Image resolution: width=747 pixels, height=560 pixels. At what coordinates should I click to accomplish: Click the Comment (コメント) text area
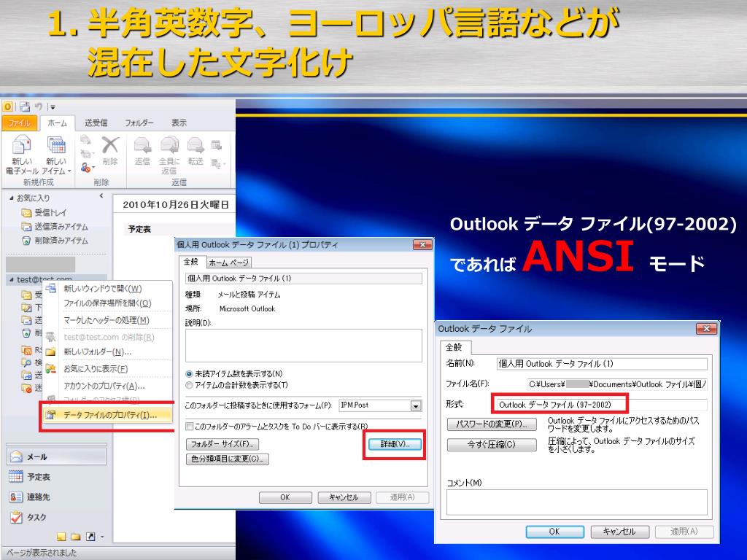tap(577, 502)
